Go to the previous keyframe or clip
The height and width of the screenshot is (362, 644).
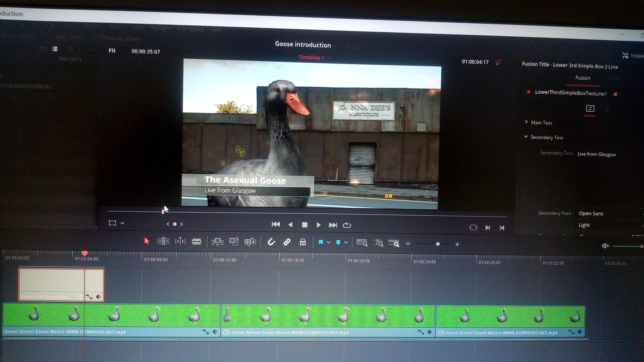[x=168, y=224]
